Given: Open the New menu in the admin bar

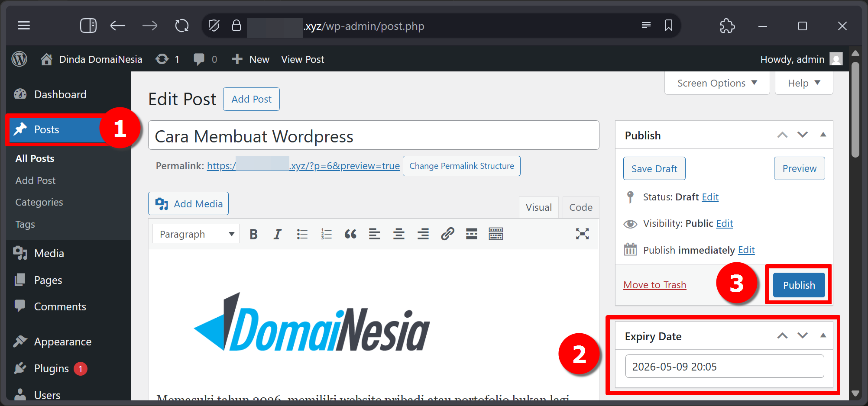Looking at the screenshot, I should pos(250,59).
